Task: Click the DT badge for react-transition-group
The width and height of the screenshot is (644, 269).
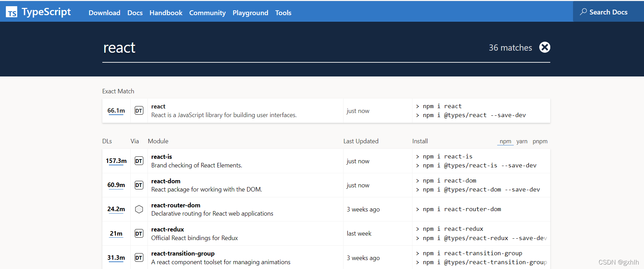Action: pyautogui.click(x=139, y=258)
